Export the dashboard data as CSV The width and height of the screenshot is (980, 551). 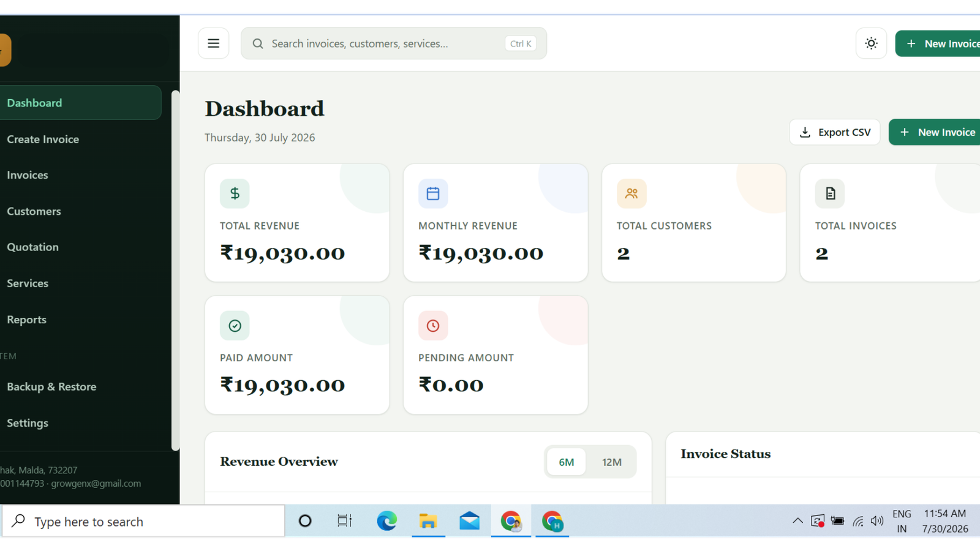point(834,132)
